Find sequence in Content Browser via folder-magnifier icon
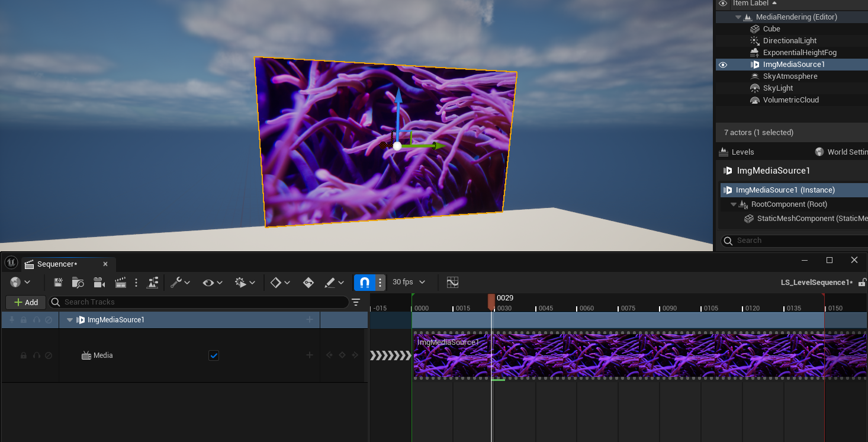 78,283
